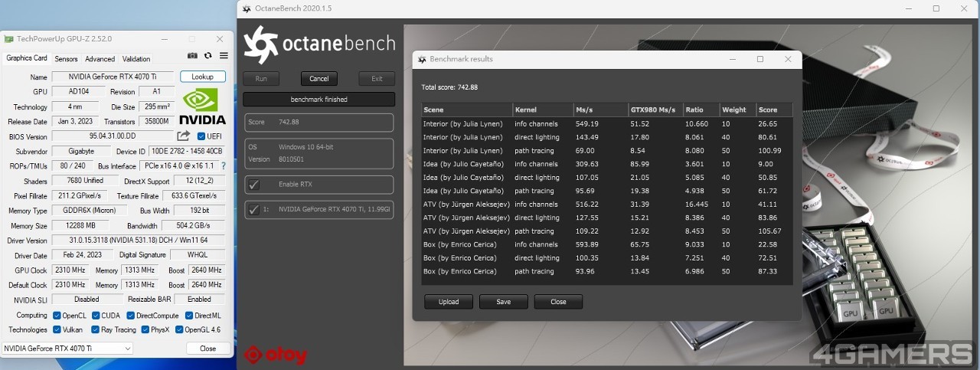Click the Ratio column header
Image resolution: width=980 pixels, height=370 pixels.
click(701, 110)
